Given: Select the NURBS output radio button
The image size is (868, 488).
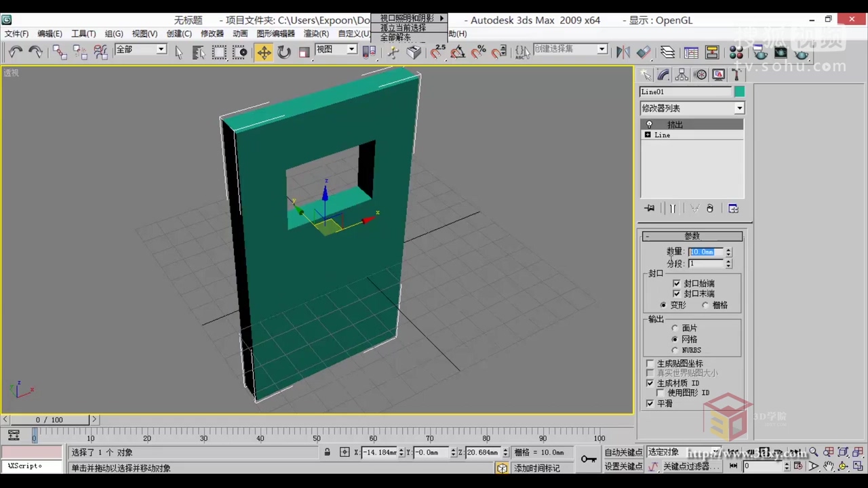Looking at the screenshot, I should [x=675, y=350].
